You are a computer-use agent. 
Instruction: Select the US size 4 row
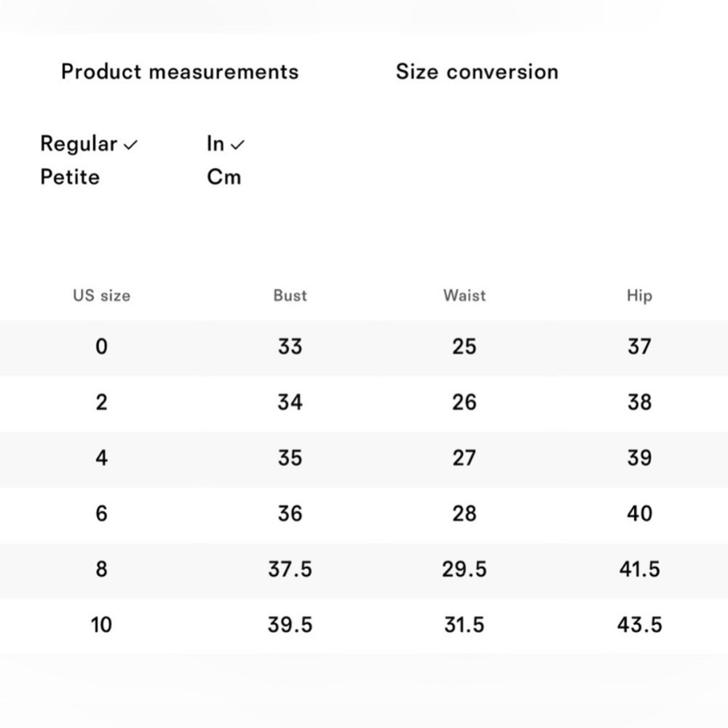(101, 458)
